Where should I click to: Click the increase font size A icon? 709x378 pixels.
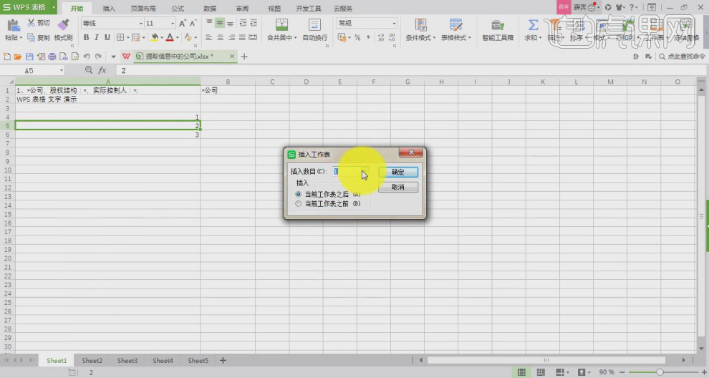coord(182,23)
